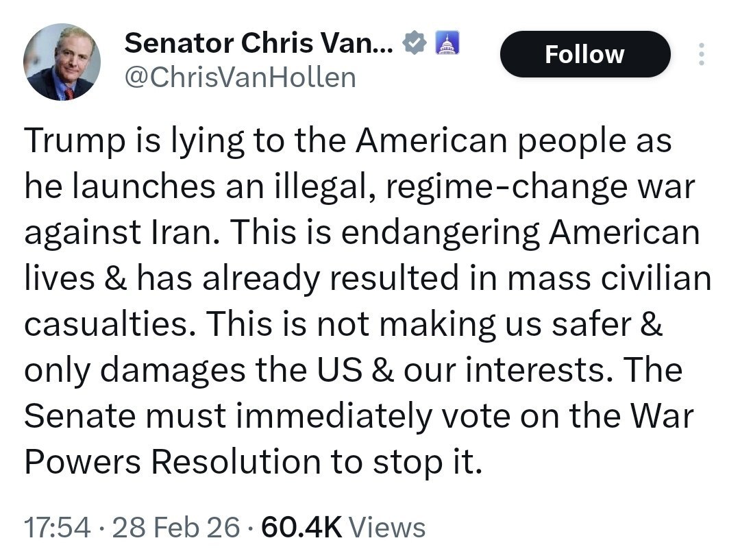The height and width of the screenshot is (560, 740).
Task: Click the words "Powers Resolution" in the tweet
Action: click(173, 461)
